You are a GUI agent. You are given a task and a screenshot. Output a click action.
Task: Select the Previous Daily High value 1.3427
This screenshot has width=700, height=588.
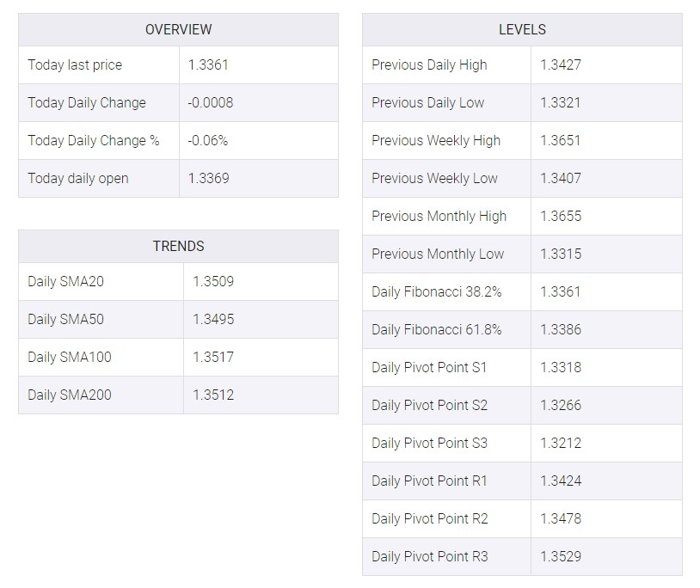pos(561,64)
